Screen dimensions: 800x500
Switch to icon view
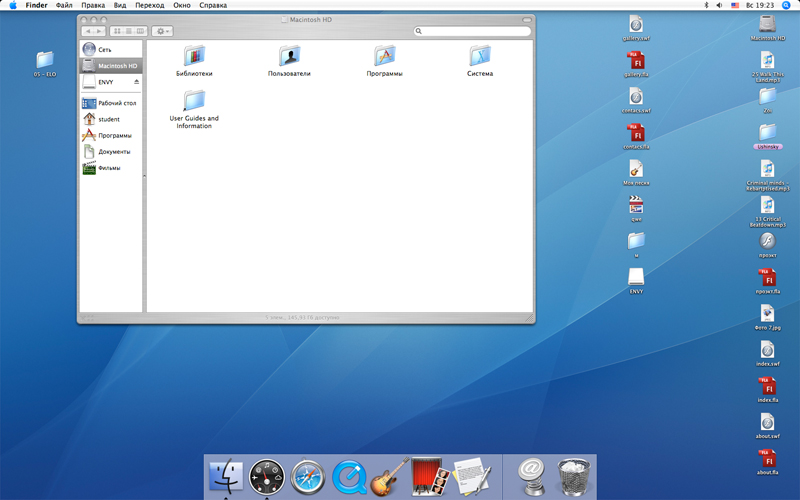coord(117,31)
